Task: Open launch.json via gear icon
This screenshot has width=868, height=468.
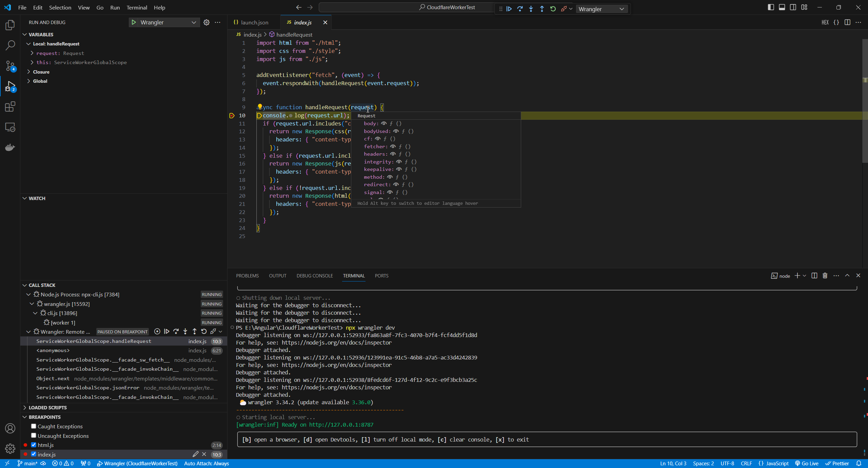Action: [206, 22]
